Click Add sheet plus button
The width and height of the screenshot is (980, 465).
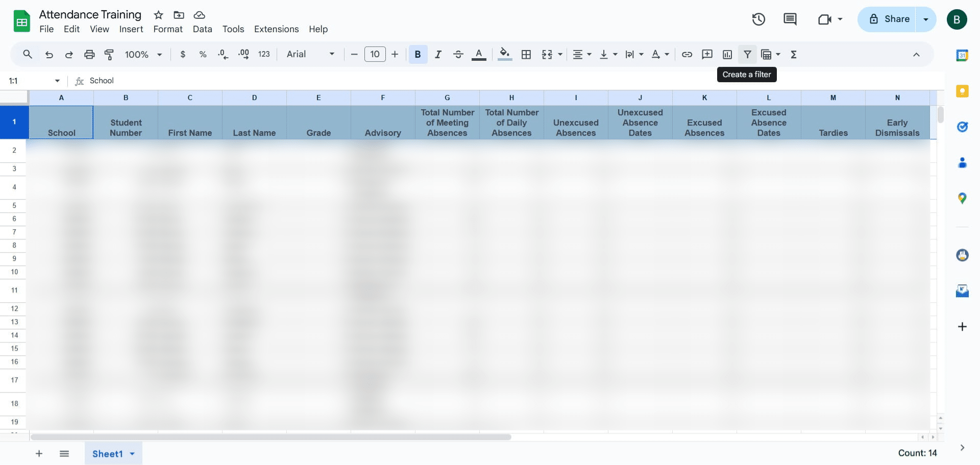39,454
